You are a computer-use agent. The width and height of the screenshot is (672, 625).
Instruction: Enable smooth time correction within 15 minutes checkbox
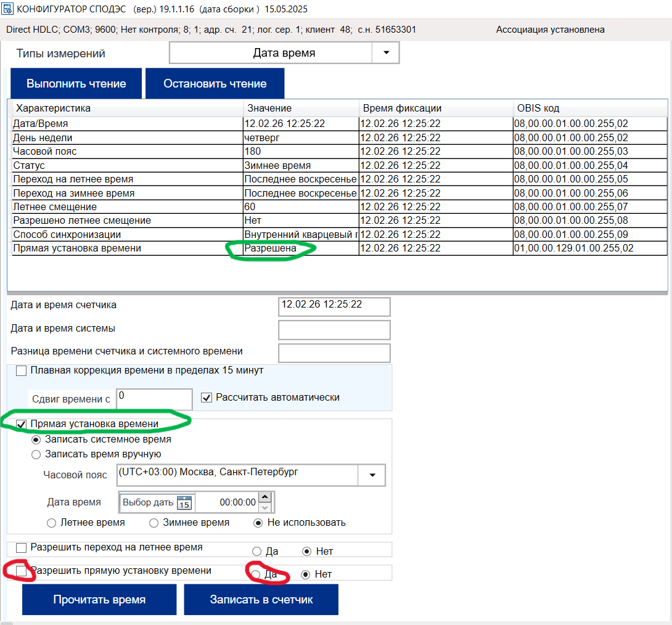click(22, 371)
